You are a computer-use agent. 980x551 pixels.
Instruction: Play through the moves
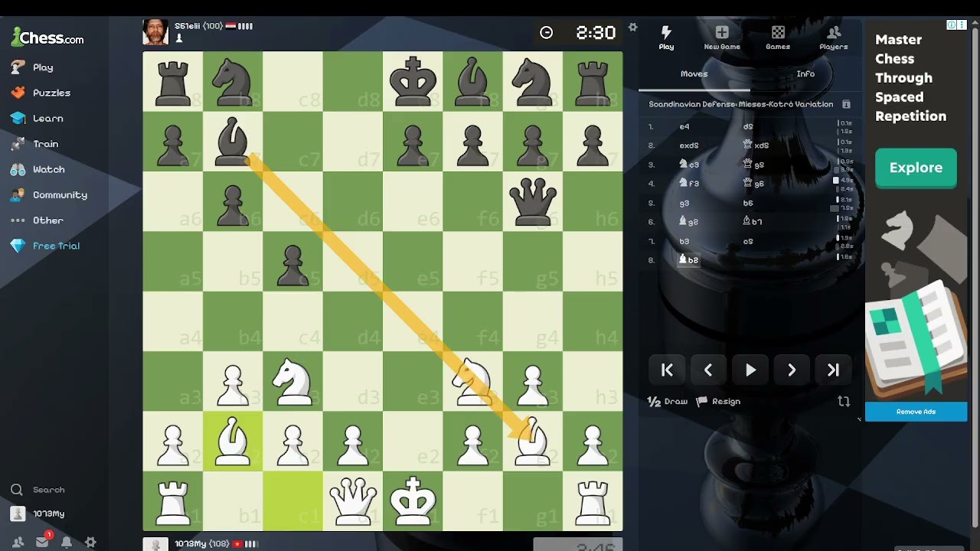[750, 370]
